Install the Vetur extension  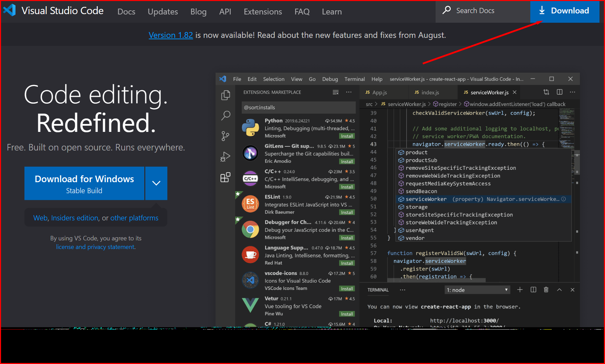(x=347, y=314)
